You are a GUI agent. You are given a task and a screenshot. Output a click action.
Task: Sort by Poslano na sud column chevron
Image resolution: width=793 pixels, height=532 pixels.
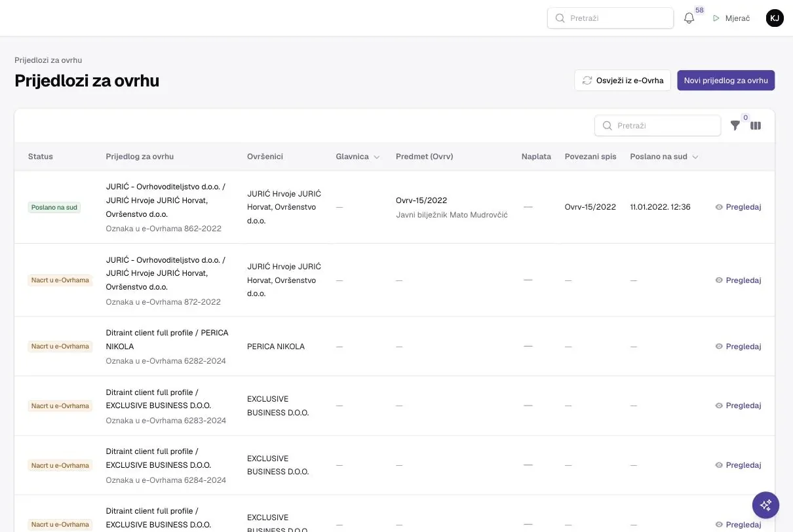695,157
